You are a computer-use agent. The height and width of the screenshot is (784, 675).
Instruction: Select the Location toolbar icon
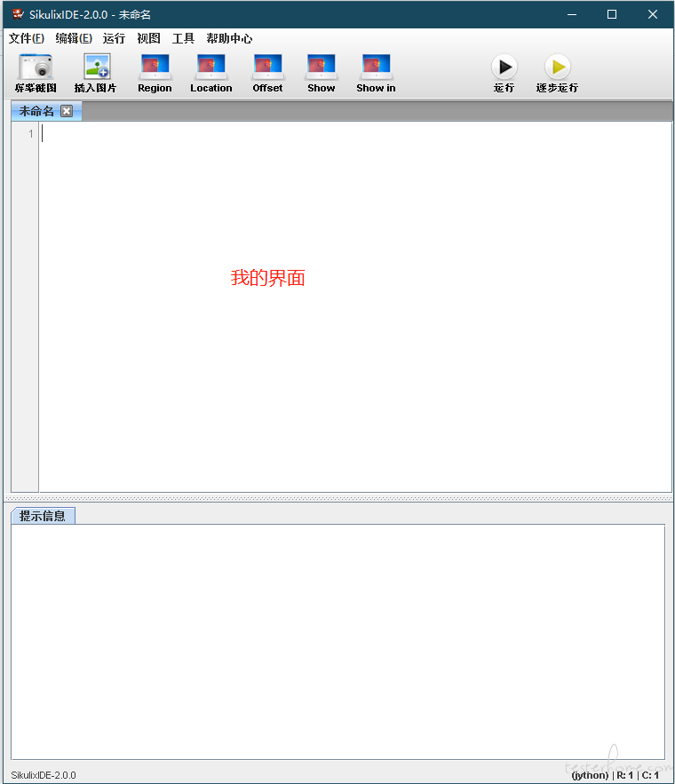click(x=211, y=67)
